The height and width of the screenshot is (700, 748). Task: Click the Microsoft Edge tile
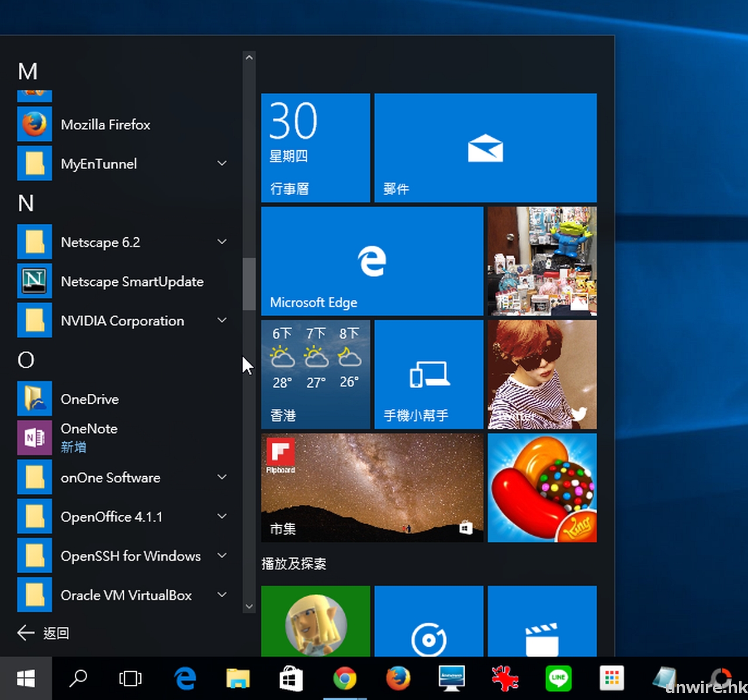[x=372, y=261]
